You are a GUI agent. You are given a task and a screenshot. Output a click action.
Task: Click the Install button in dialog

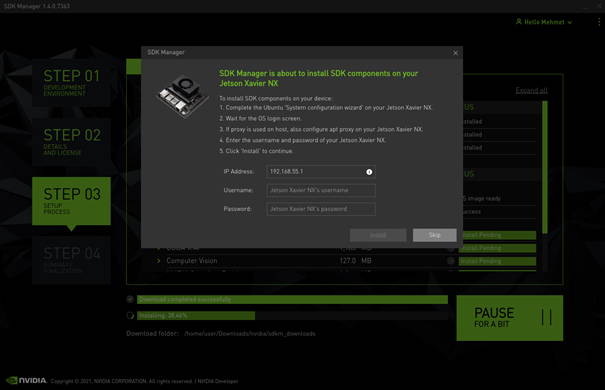378,235
